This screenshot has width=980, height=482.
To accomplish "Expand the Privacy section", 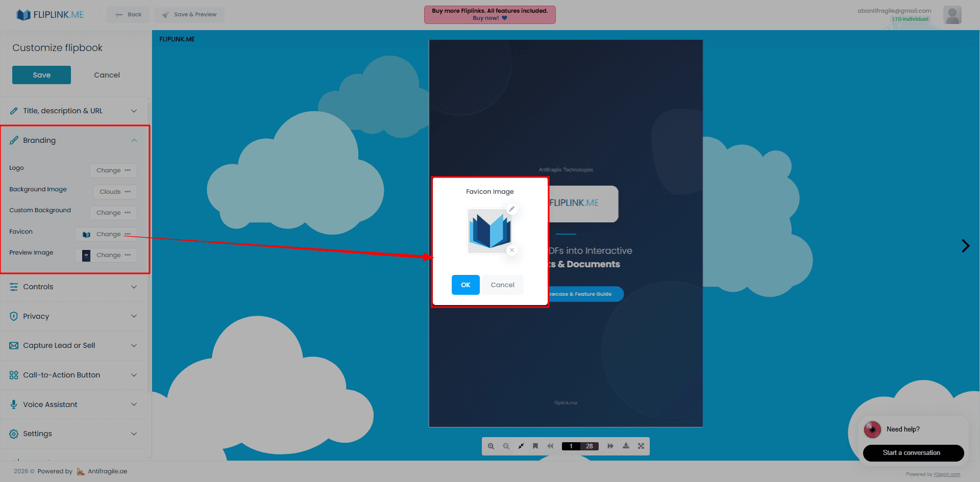I will [x=74, y=316].
